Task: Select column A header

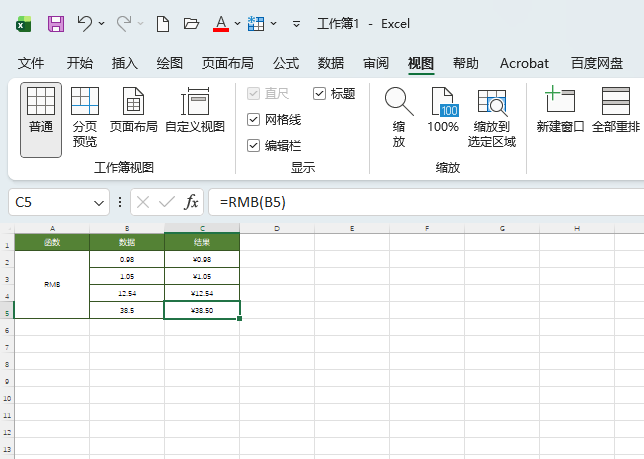Action: pyautogui.click(x=52, y=228)
